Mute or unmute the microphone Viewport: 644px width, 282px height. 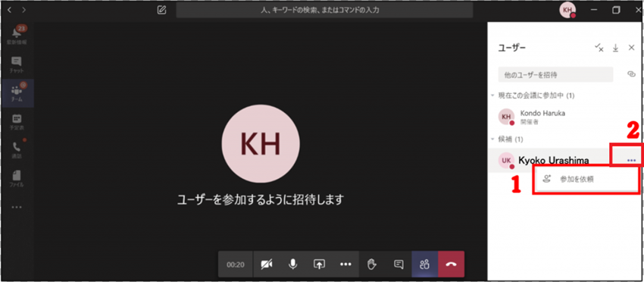(292, 265)
